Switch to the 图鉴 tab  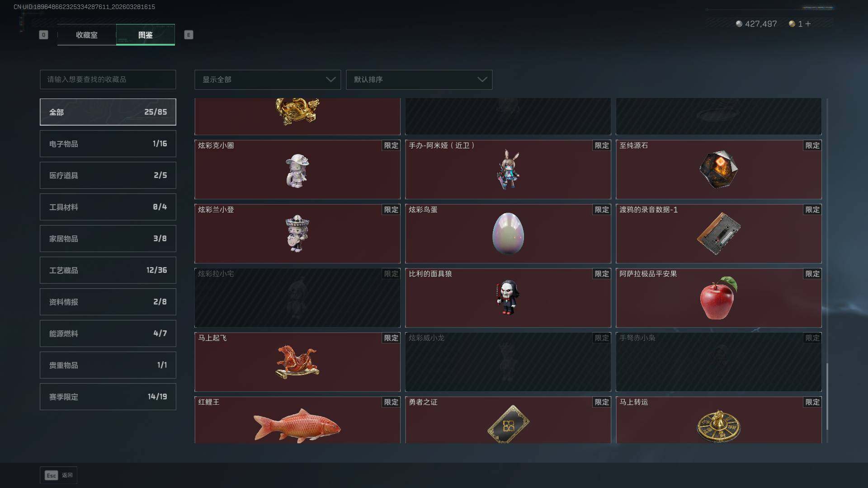(146, 35)
